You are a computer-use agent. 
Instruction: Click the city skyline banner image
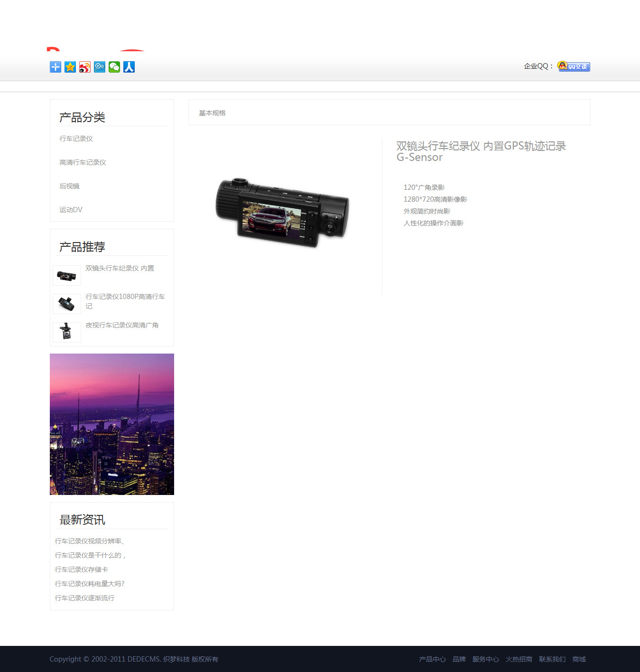click(112, 424)
